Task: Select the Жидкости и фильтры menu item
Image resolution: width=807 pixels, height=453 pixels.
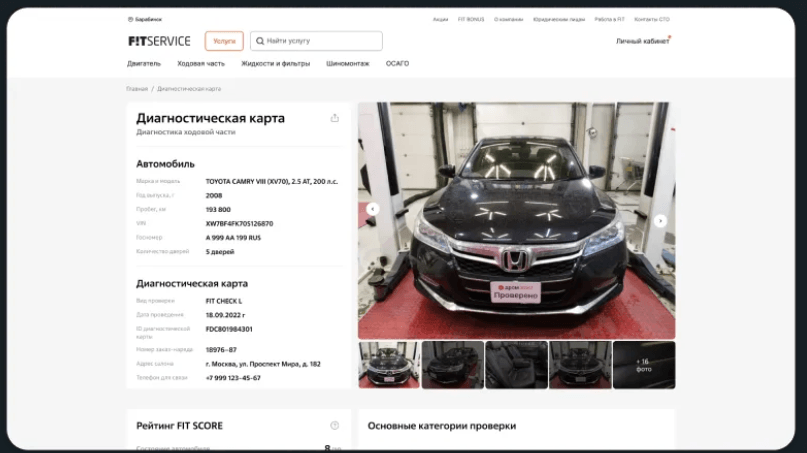Action: pos(275,64)
